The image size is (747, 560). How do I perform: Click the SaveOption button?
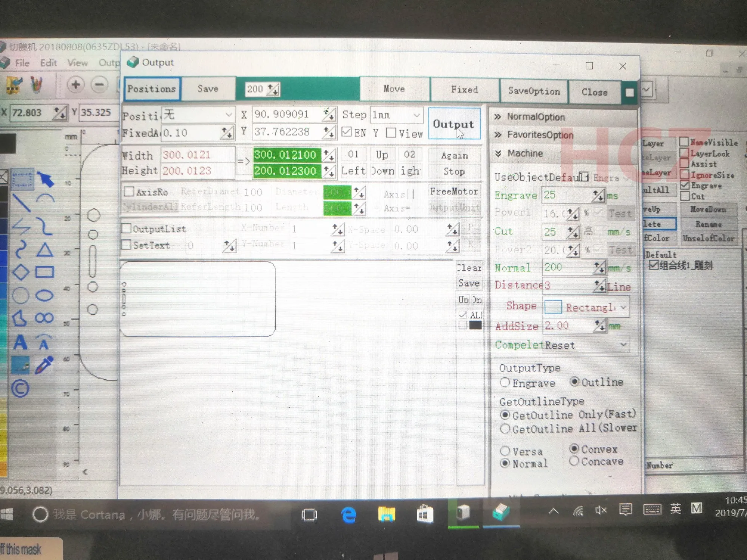534,91
